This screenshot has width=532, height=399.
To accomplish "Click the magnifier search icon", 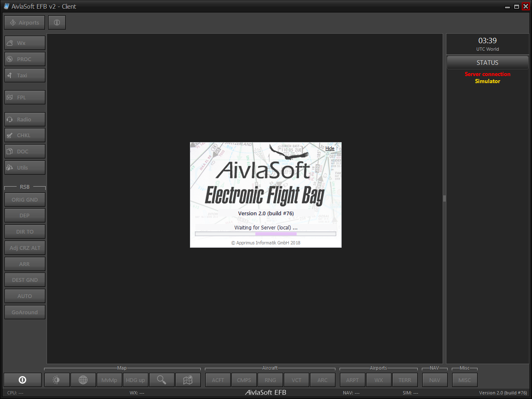I will coord(162,380).
